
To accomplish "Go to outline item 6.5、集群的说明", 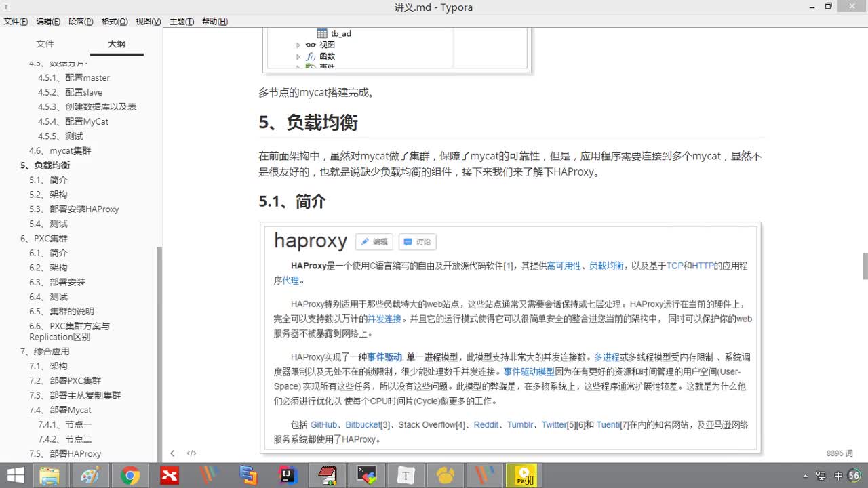I will (x=62, y=312).
